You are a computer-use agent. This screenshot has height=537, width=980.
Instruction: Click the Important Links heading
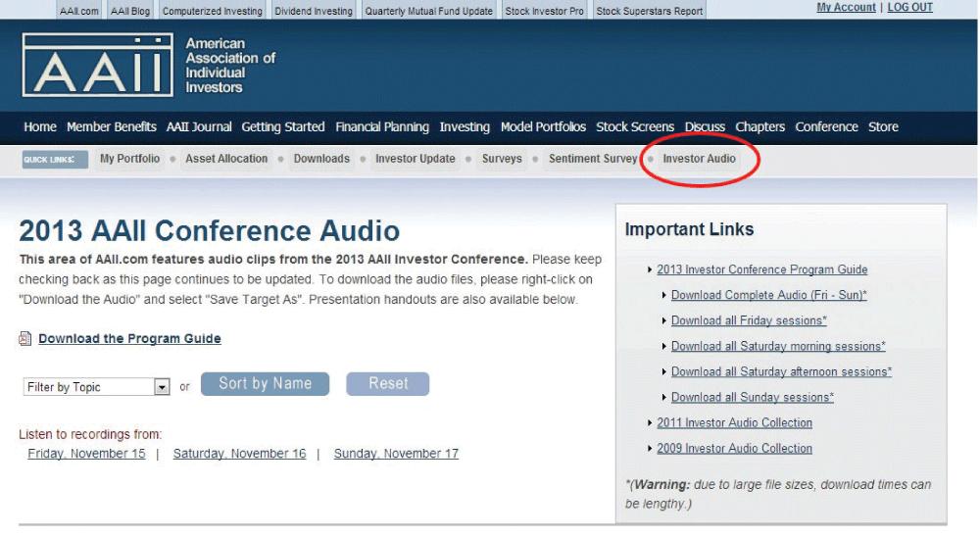point(689,229)
